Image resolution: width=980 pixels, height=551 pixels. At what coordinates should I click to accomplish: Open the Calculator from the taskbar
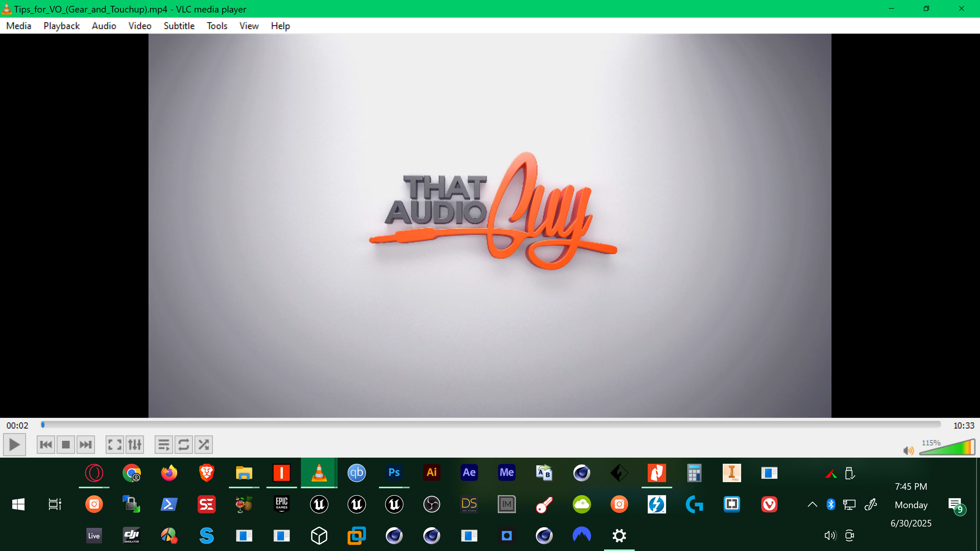(x=694, y=473)
